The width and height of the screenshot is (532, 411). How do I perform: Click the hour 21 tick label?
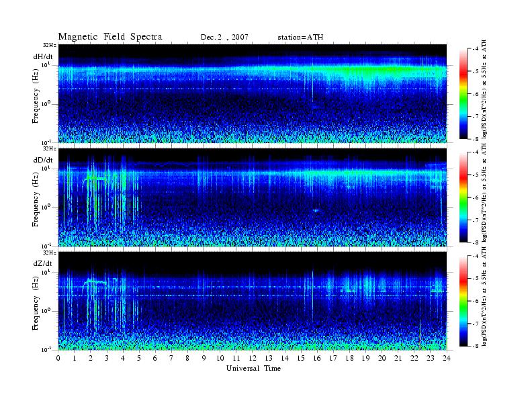(398, 358)
